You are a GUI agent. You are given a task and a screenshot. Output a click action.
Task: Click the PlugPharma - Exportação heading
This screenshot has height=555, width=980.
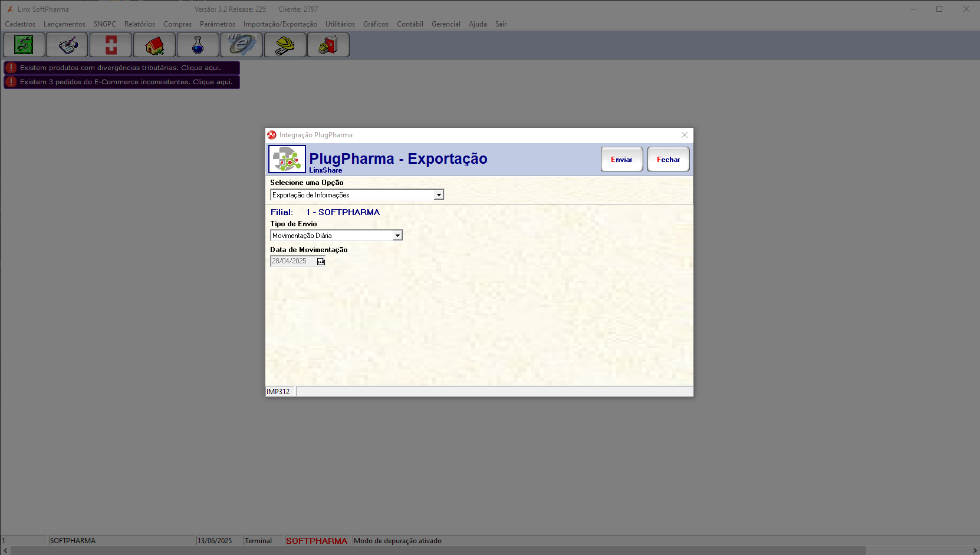pyautogui.click(x=398, y=158)
